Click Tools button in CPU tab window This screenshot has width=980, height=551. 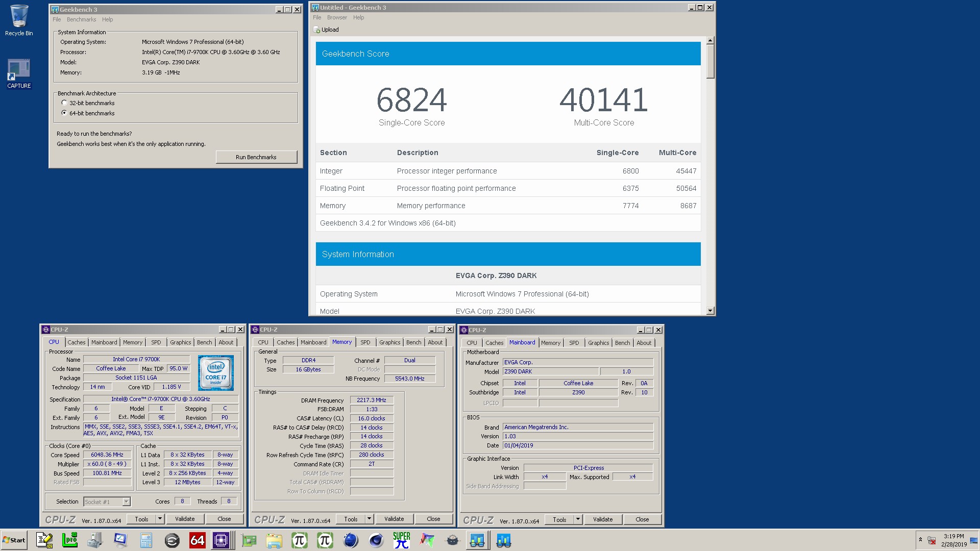[142, 519]
